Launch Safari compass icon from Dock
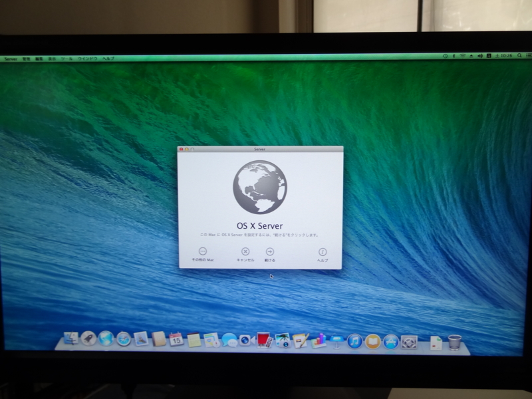This screenshot has height=399, width=532. [124, 339]
